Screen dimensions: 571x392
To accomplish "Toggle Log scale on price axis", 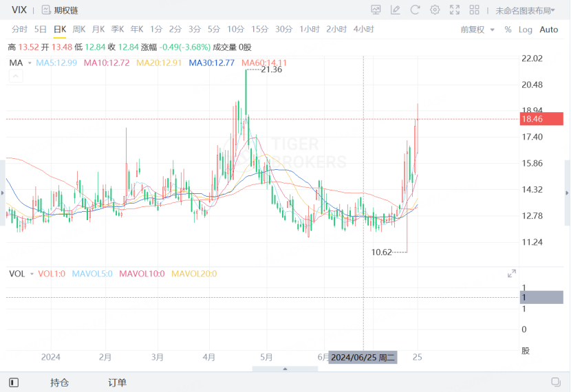I will click(x=526, y=30).
